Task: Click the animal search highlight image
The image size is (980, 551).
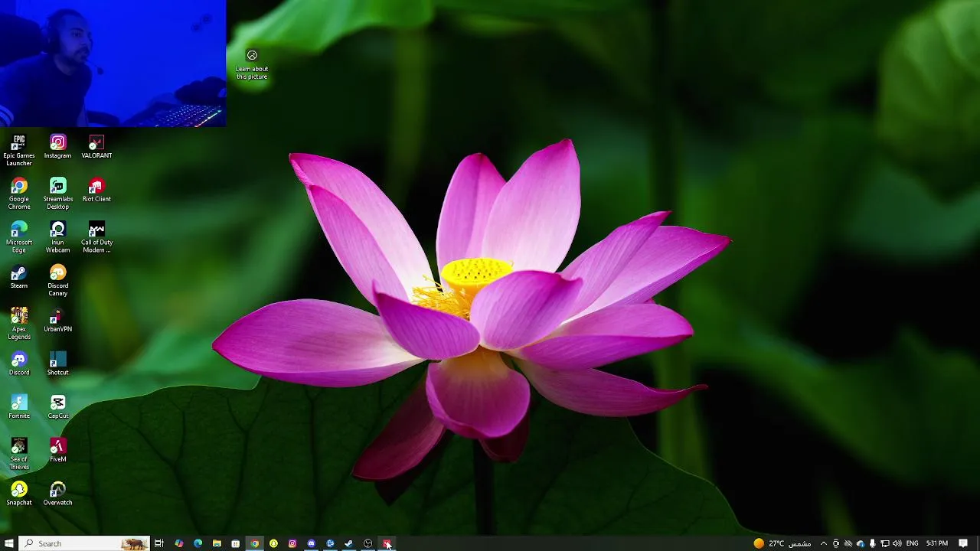Action: [x=134, y=543]
